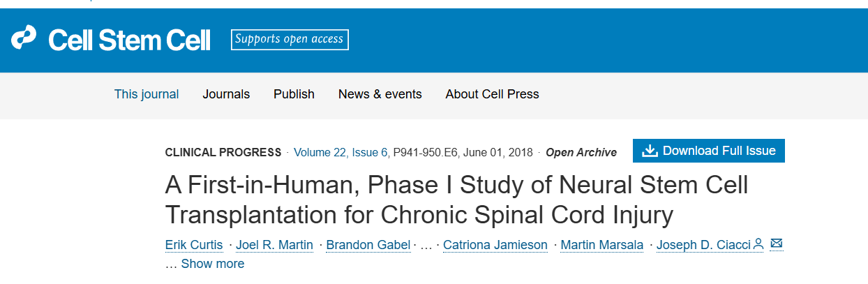Select the Publish navigation item
Screen dimensions: 868x284
[294, 94]
